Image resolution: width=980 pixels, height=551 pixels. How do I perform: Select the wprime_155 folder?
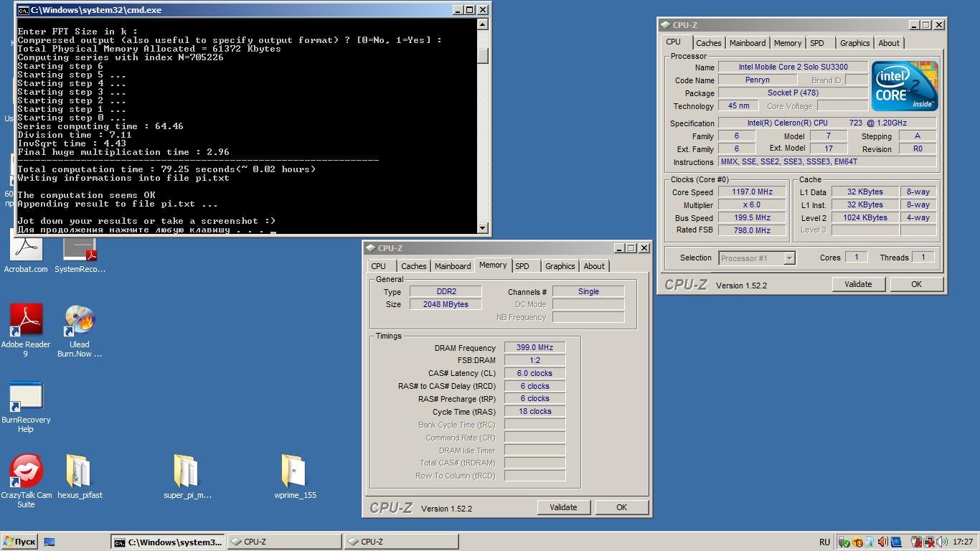[295, 476]
